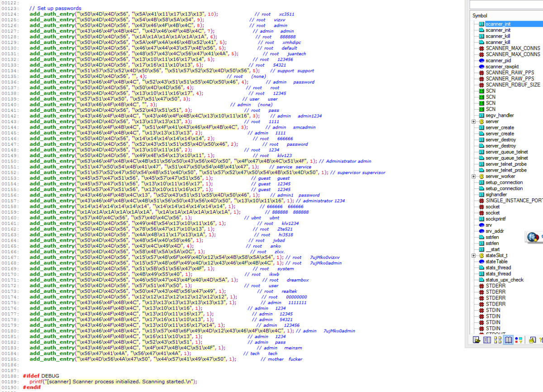The image size is (543, 392).
Task: Click the Symbol column header
Action: pos(498,15)
